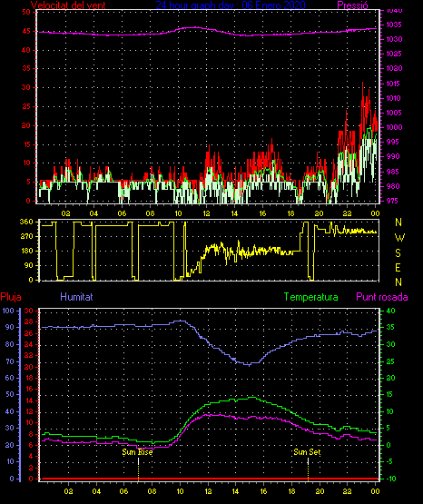Click the S compass letter beside direction chart

(x=398, y=253)
